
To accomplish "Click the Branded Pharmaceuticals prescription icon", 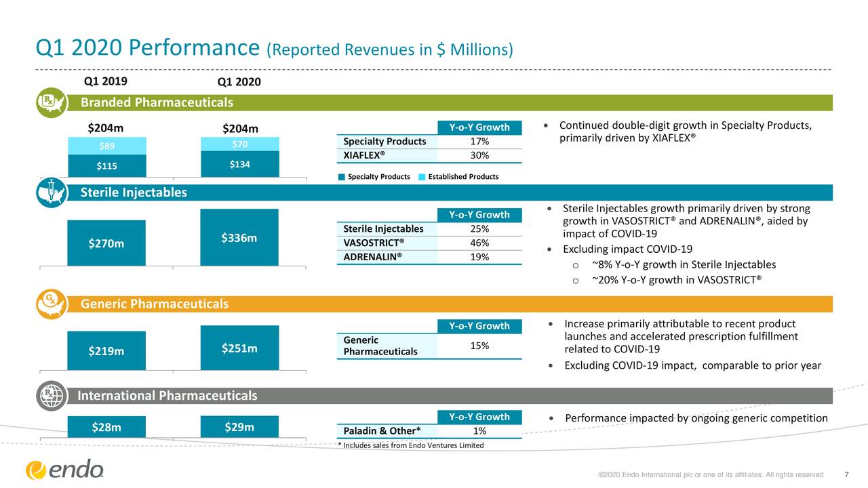I will 51,102.
